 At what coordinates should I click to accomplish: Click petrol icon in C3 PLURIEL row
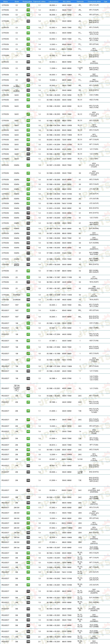tap(28, 86)
